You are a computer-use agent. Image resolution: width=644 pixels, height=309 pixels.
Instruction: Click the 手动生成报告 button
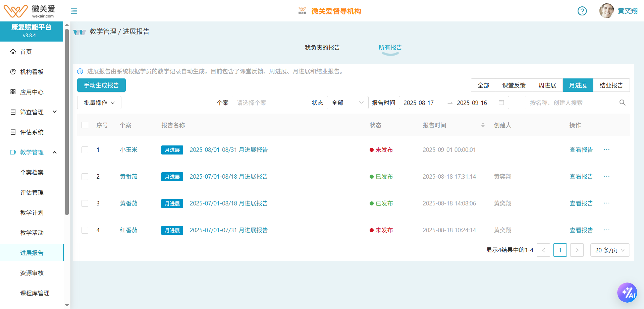[101, 85]
